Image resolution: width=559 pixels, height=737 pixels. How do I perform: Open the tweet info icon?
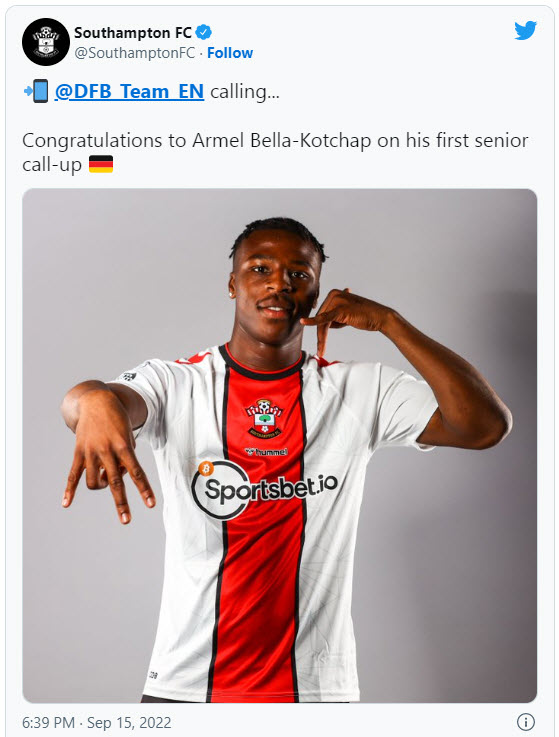pyautogui.click(x=526, y=721)
